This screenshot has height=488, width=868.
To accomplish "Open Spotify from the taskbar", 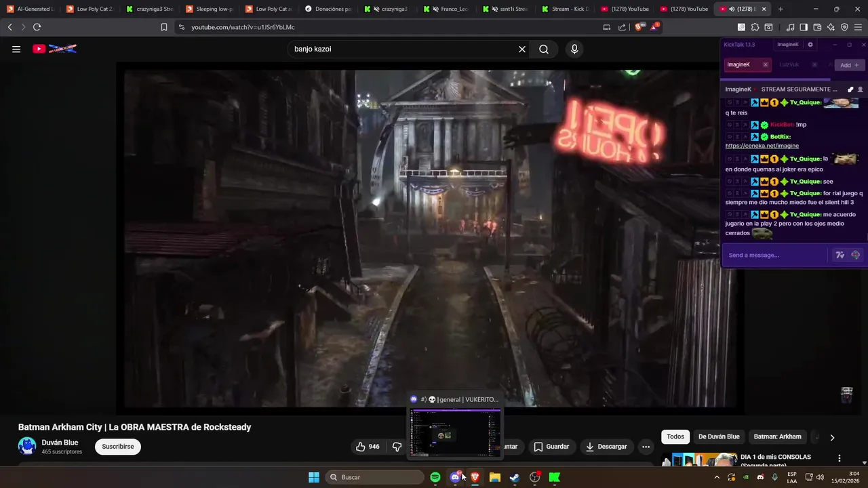I will click(x=435, y=477).
